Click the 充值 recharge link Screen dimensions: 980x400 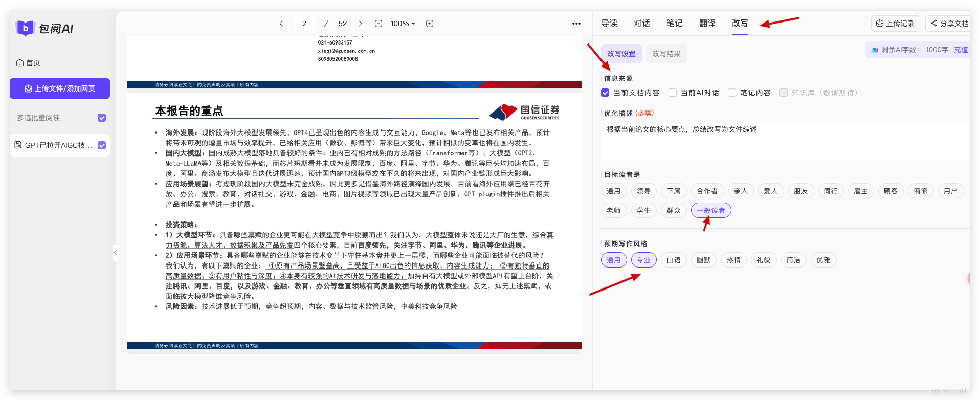pos(961,50)
